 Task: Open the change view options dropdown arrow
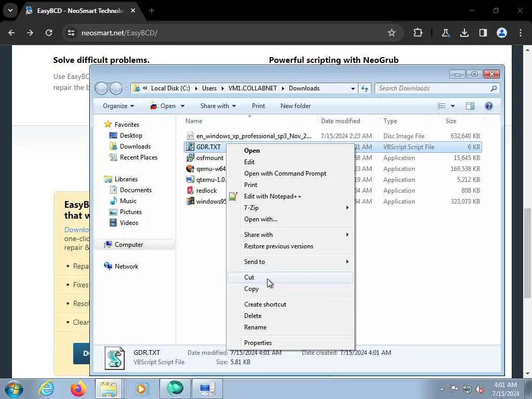(x=453, y=106)
